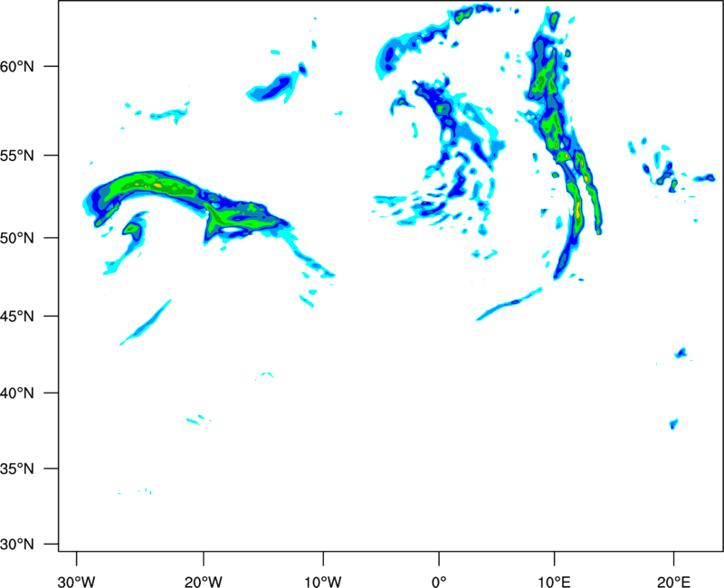Image resolution: width=724 pixels, height=588 pixels.
Task: Click the 60°N latitude axis label
Action: pos(17,67)
